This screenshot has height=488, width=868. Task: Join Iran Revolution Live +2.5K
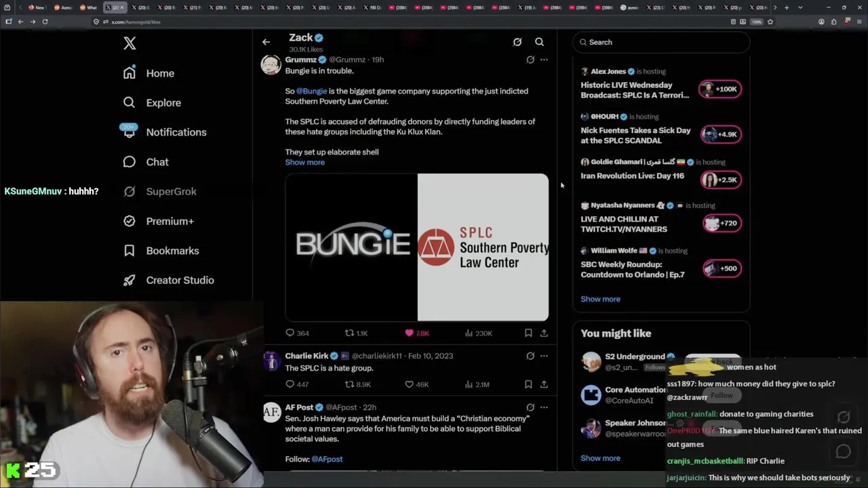tap(720, 180)
